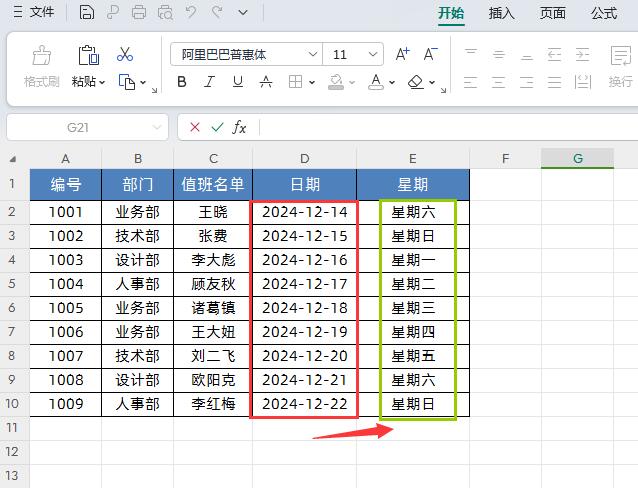Expand the 粘贴 paste options arrow
638x488 pixels.
[102, 83]
